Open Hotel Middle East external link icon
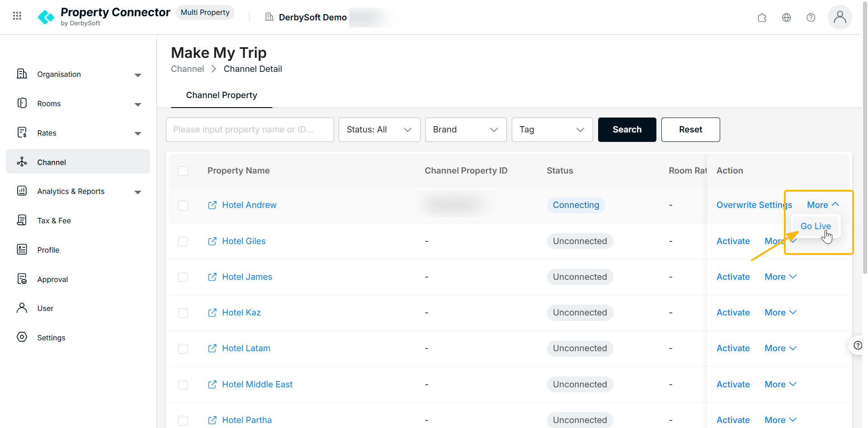868x428 pixels. (212, 385)
